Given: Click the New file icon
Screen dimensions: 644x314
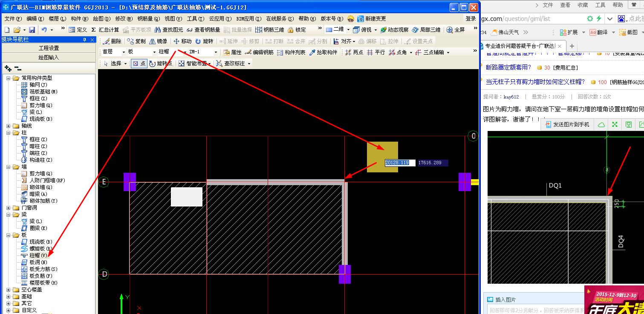Looking at the screenshot, I should (x=7, y=30).
